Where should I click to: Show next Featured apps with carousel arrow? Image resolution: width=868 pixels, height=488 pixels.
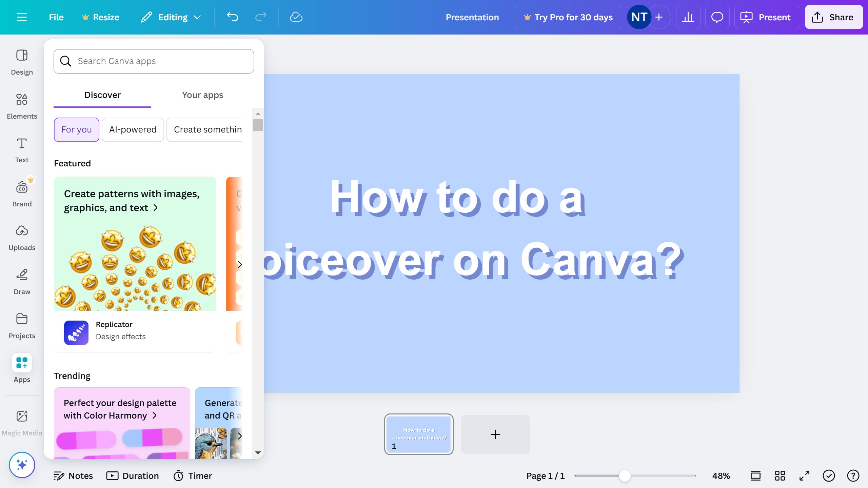tap(240, 264)
